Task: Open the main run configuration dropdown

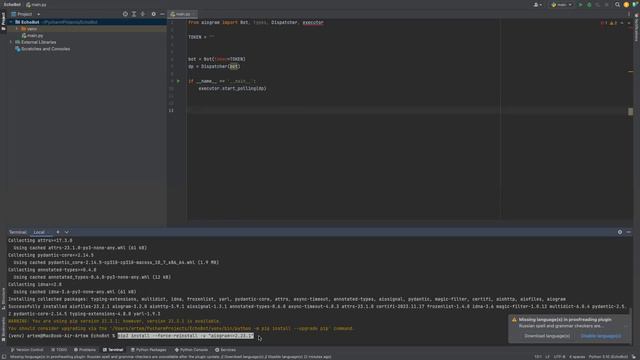Action: [x=562, y=4]
